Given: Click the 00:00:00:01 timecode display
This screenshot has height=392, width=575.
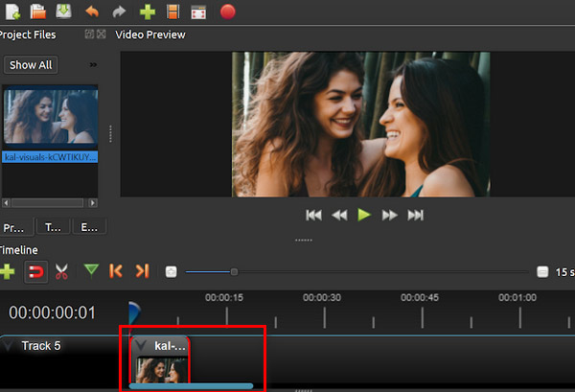Looking at the screenshot, I should pos(52,312).
